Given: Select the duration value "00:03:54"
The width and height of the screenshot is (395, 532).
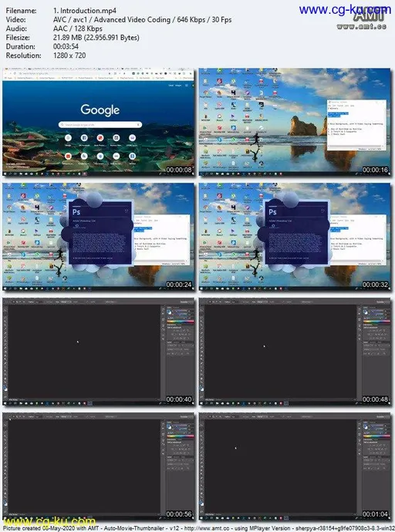Looking at the screenshot, I should [x=66, y=46].
